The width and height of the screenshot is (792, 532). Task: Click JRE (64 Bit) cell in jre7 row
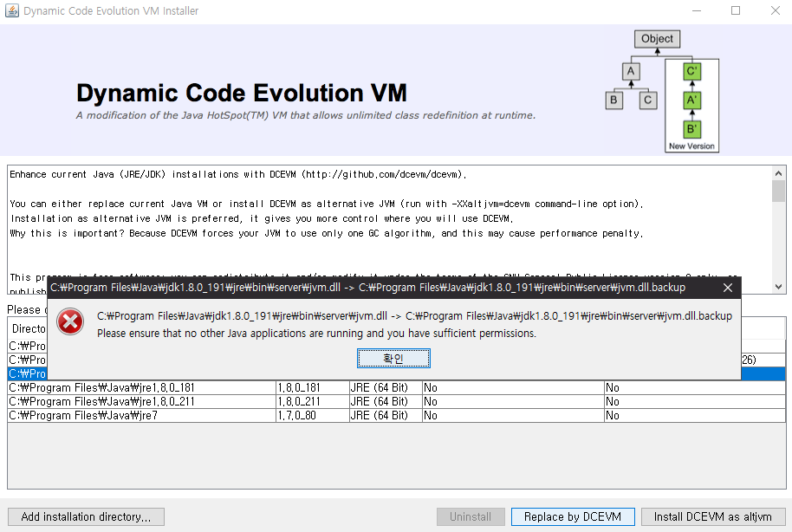386,415
